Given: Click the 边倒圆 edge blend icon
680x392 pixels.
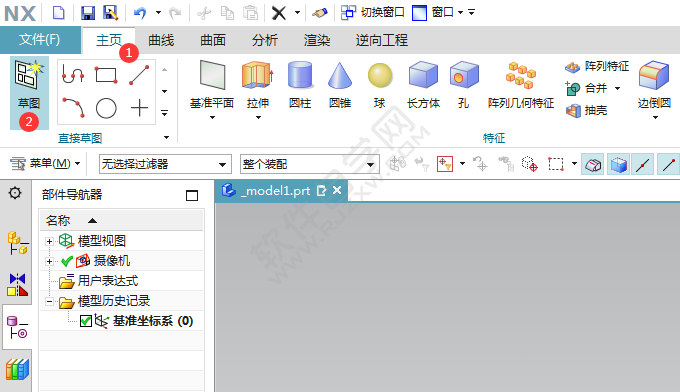Looking at the screenshot, I should click(x=654, y=76).
